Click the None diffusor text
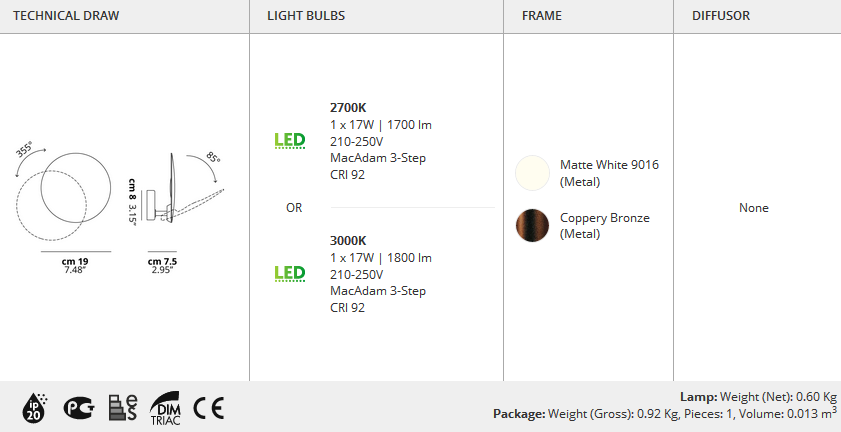The image size is (841, 432). pos(754,208)
